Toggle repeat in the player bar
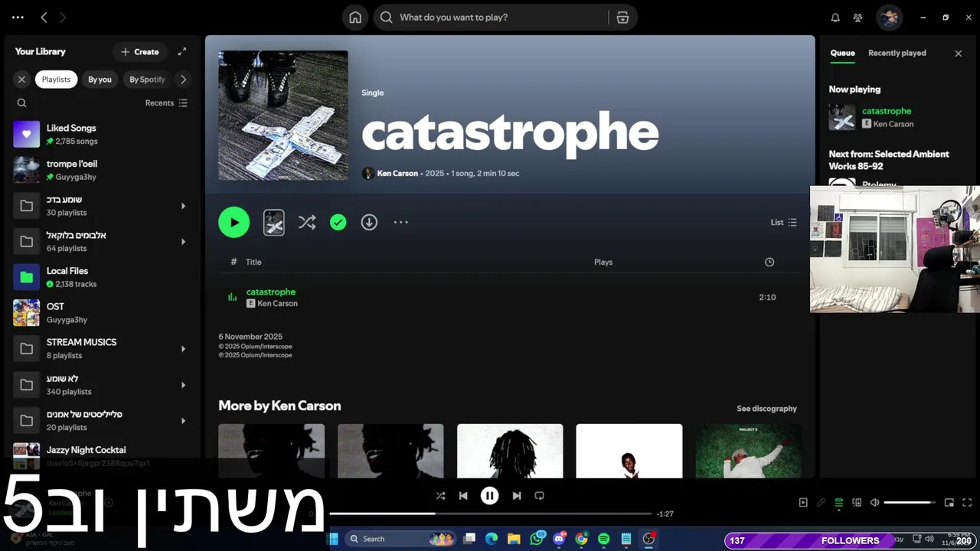The width and height of the screenshot is (980, 551). pyautogui.click(x=539, y=496)
